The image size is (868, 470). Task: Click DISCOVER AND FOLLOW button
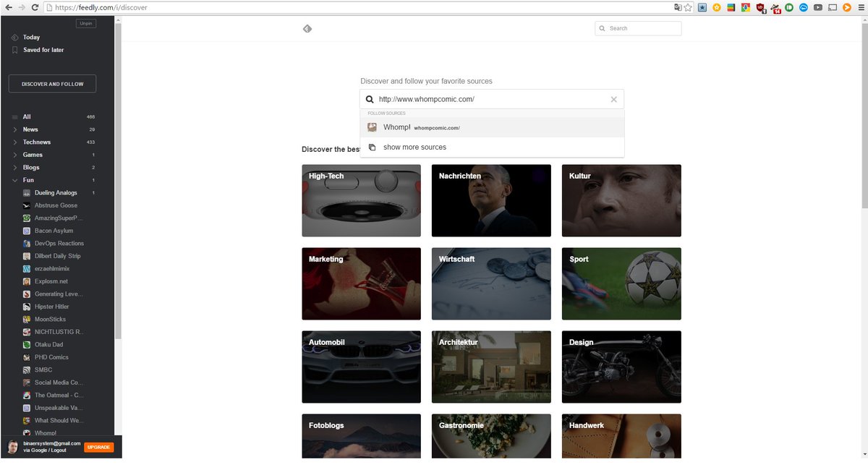[52, 84]
